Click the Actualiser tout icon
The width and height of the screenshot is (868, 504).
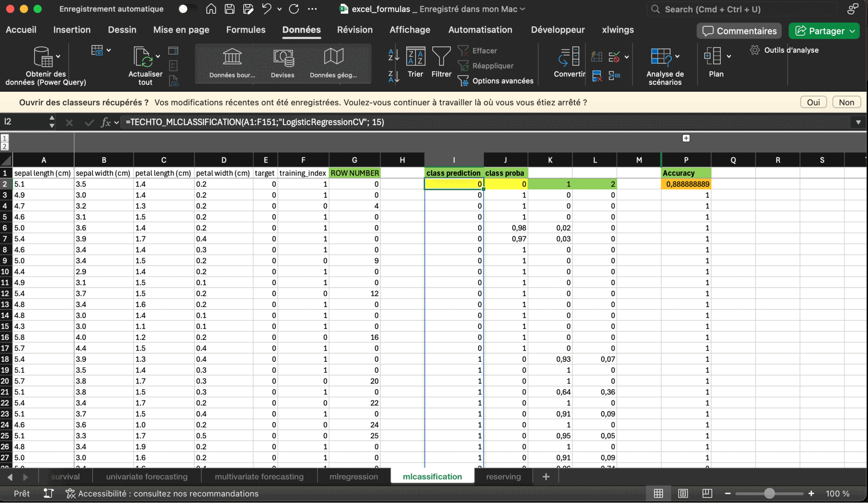pyautogui.click(x=143, y=57)
